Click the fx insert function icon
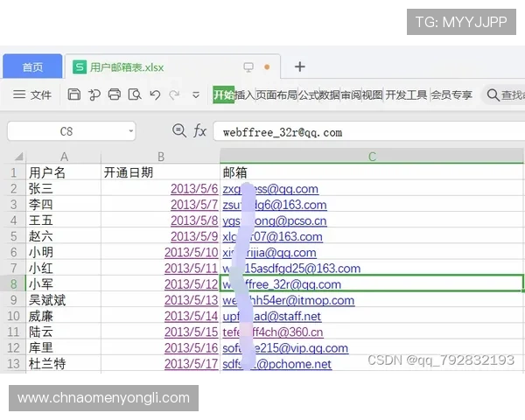525x420 pixels. [x=200, y=131]
